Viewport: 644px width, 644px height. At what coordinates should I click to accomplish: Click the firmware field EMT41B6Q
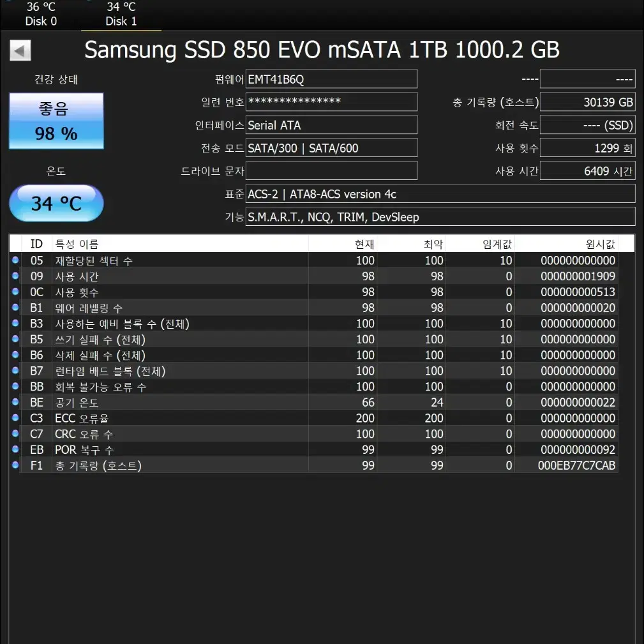click(331, 79)
